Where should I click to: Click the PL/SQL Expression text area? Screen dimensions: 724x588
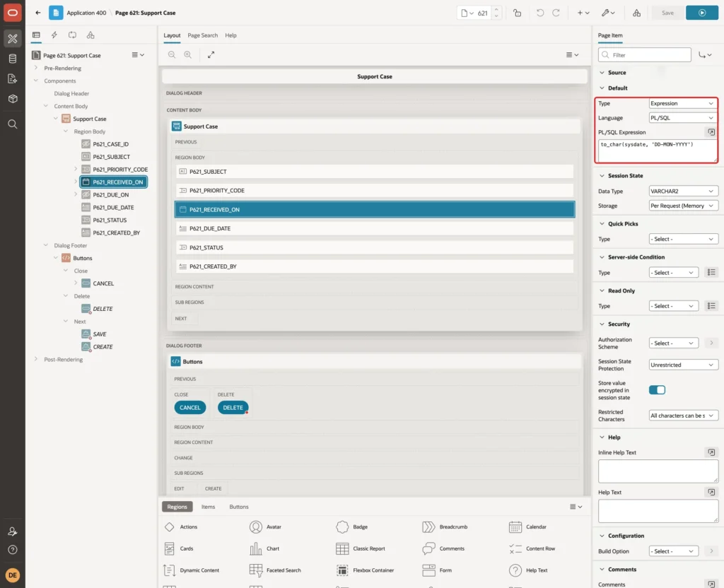click(658, 151)
